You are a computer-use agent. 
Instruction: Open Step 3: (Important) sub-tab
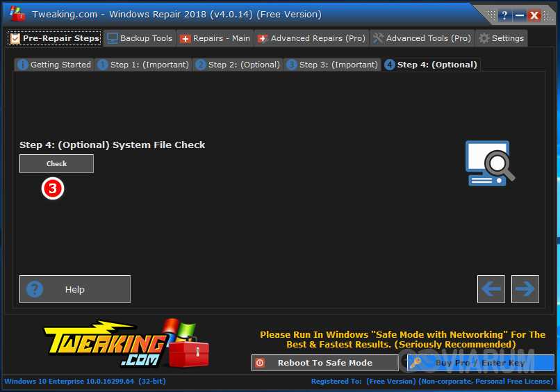coord(332,65)
